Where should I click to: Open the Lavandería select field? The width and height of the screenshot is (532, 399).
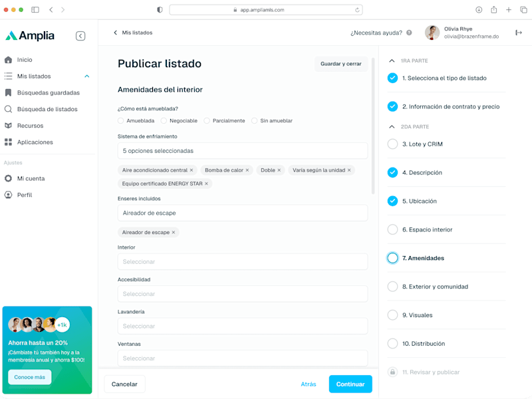point(243,326)
